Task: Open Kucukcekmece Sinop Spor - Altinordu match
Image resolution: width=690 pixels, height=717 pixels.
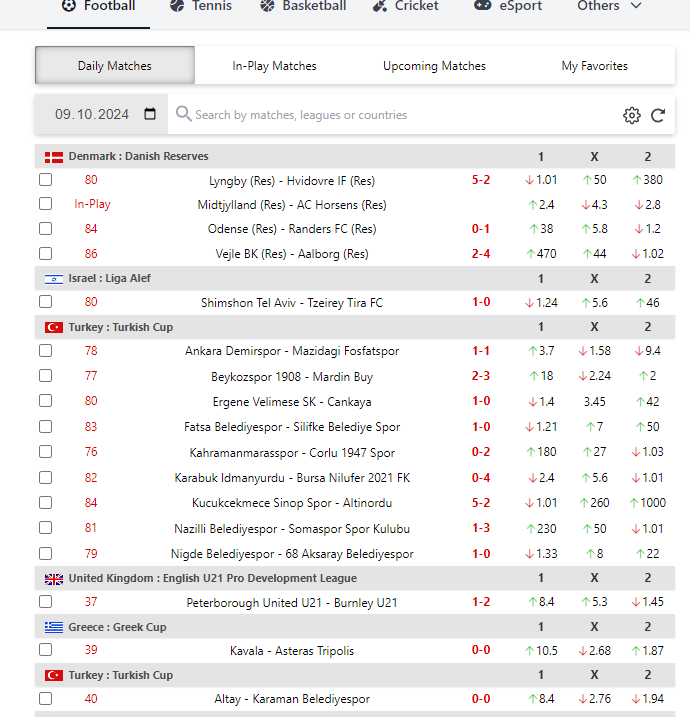Action: pos(292,503)
